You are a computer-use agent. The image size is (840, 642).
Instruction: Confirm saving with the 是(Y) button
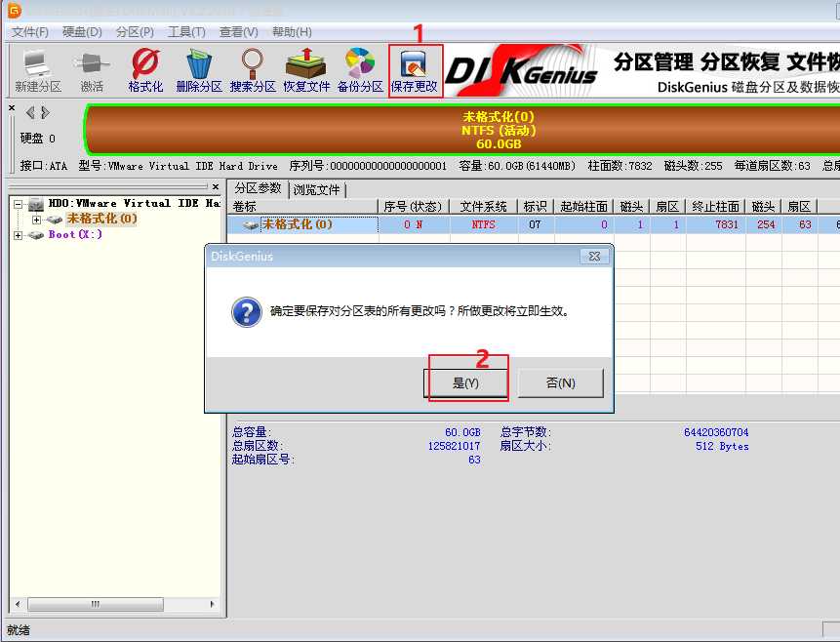pos(465,383)
